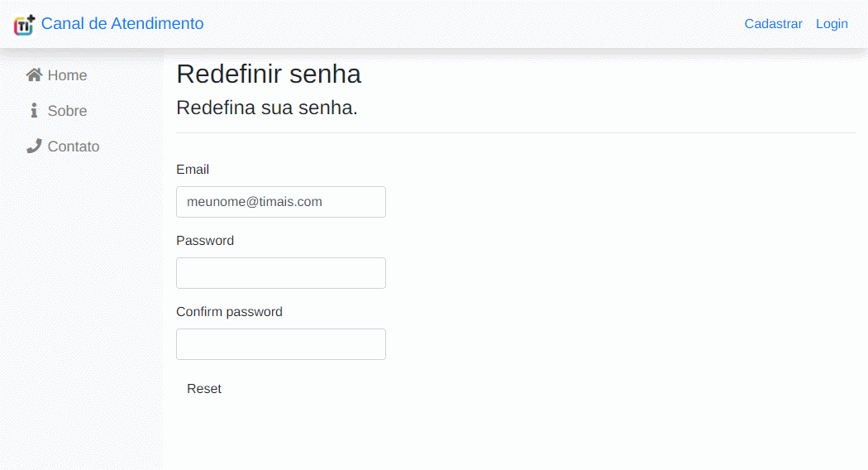Screen dimensions: 868x470
Task: Click the info icon beside Sobre
Action: pos(35,110)
